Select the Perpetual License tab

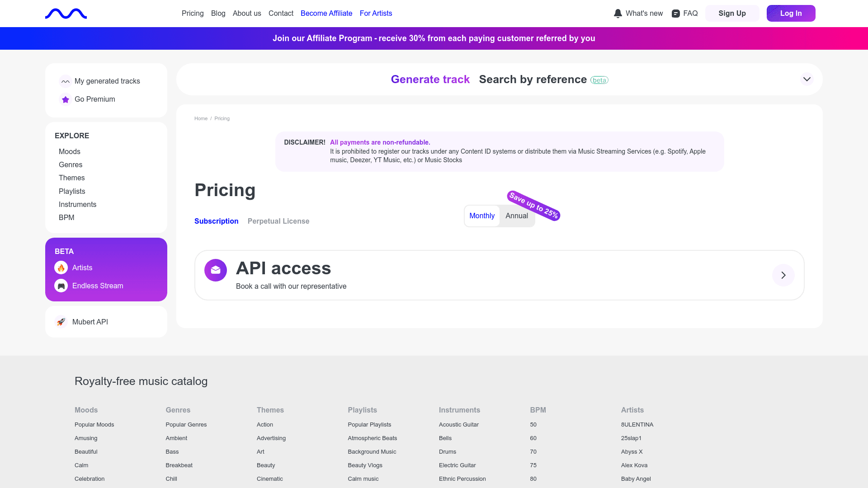[x=278, y=221]
